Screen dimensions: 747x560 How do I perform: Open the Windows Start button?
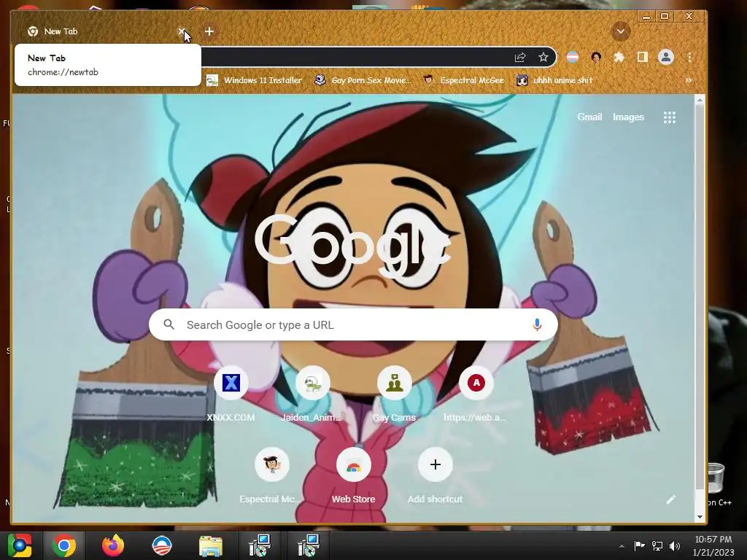click(x=20, y=545)
